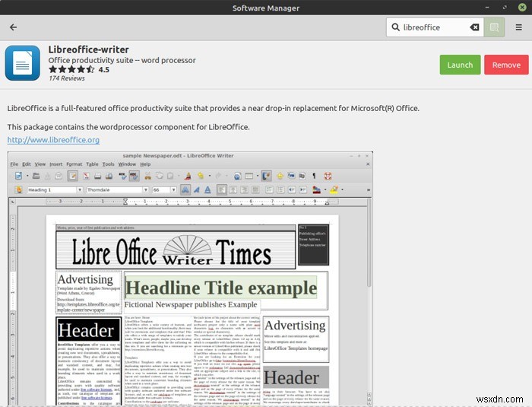
Task: Click 'Office productivity suite -- word processor' text
Action: (122, 60)
